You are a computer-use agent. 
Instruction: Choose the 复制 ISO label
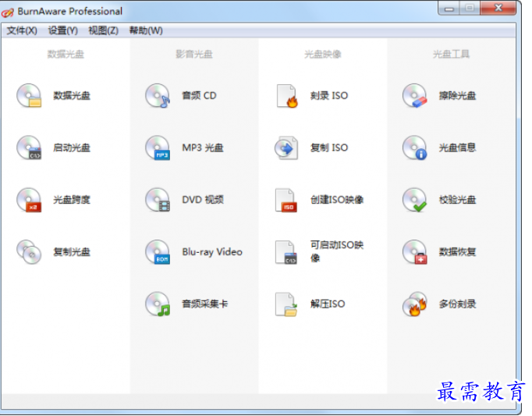coord(329,148)
